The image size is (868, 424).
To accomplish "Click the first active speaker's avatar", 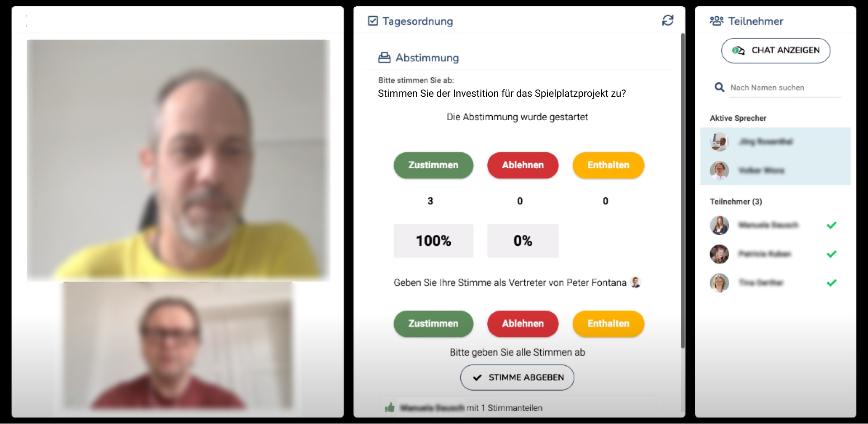I will pyautogui.click(x=719, y=142).
